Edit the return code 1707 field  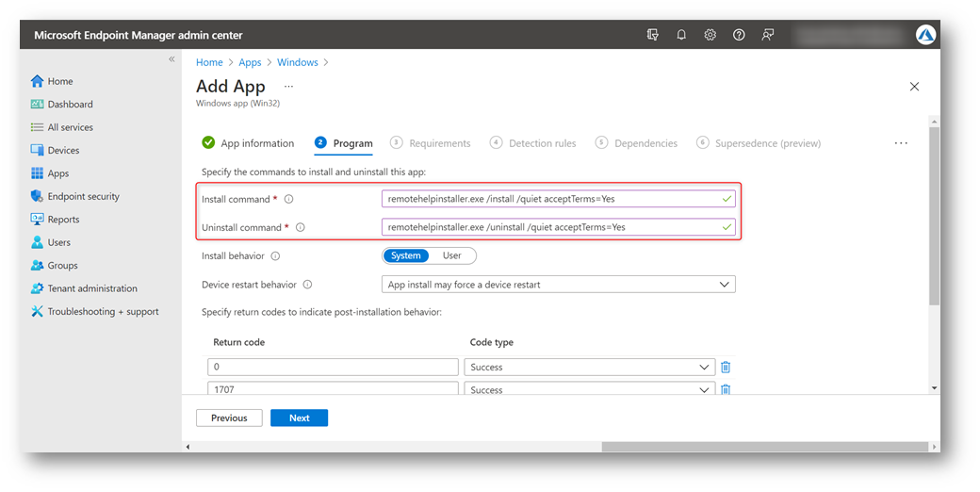(x=334, y=389)
